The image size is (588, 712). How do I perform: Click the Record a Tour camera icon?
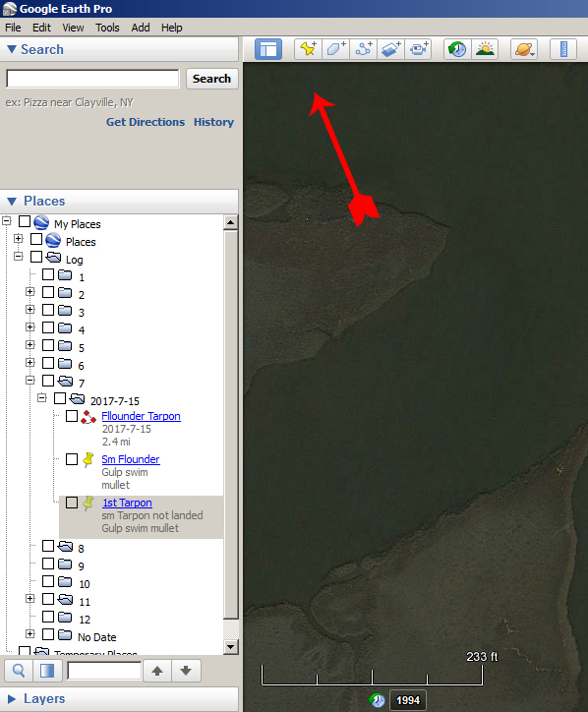[418, 49]
